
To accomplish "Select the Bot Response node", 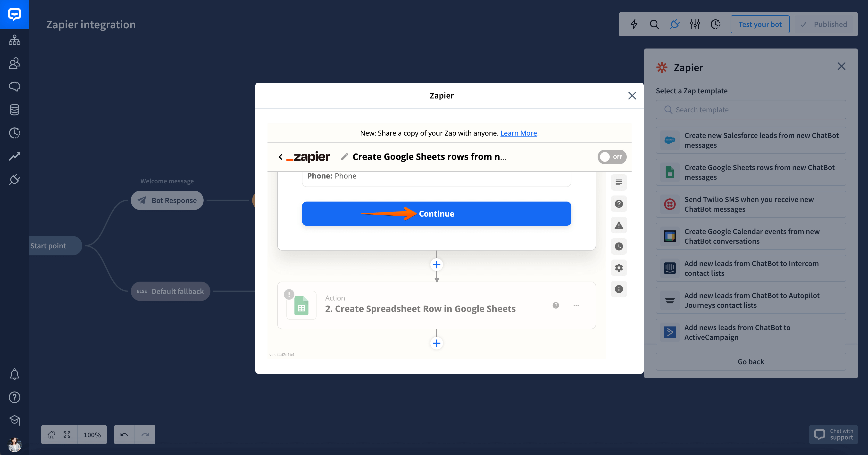I will tap(167, 200).
